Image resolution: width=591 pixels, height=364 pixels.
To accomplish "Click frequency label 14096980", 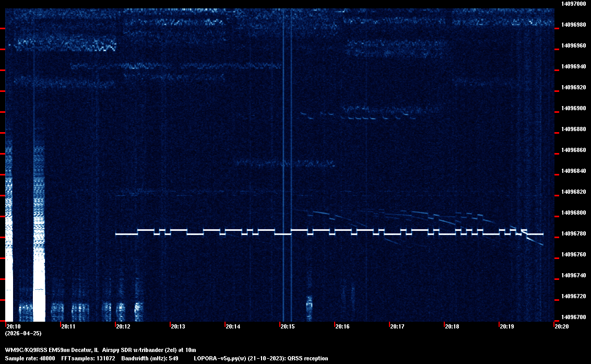I will (574, 25).
